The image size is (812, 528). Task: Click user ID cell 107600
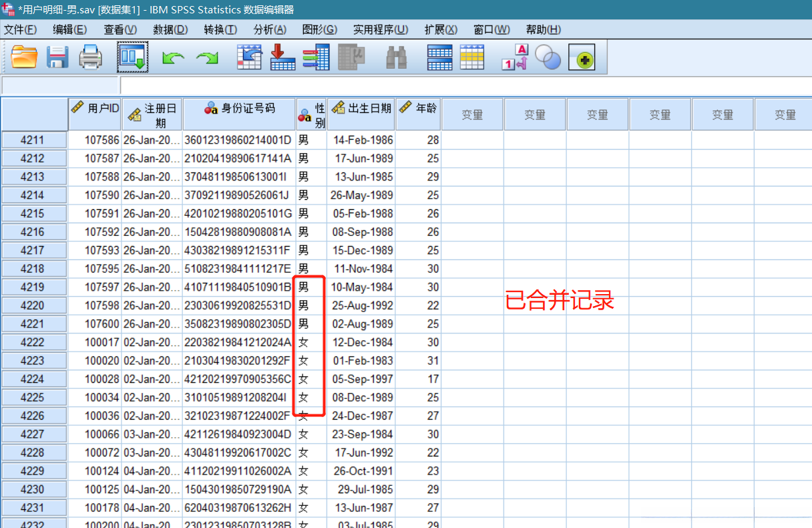tap(95, 324)
